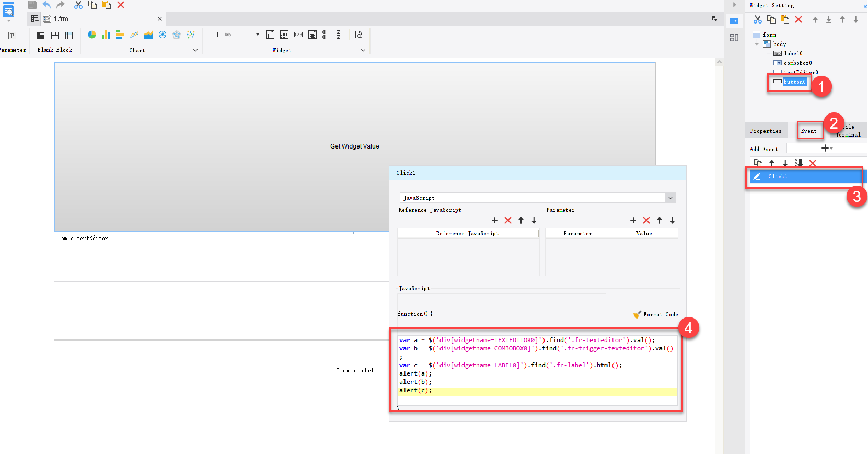Click the preview widget icon with magnifier
This screenshot has width=868, height=454.
tap(358, 35)
